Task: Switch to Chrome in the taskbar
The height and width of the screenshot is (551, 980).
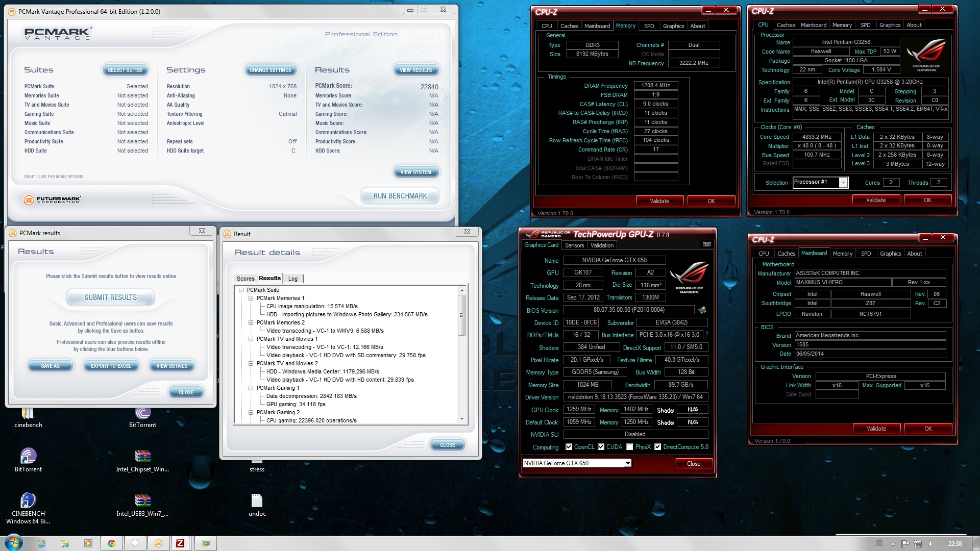Action: pos(112,543)
